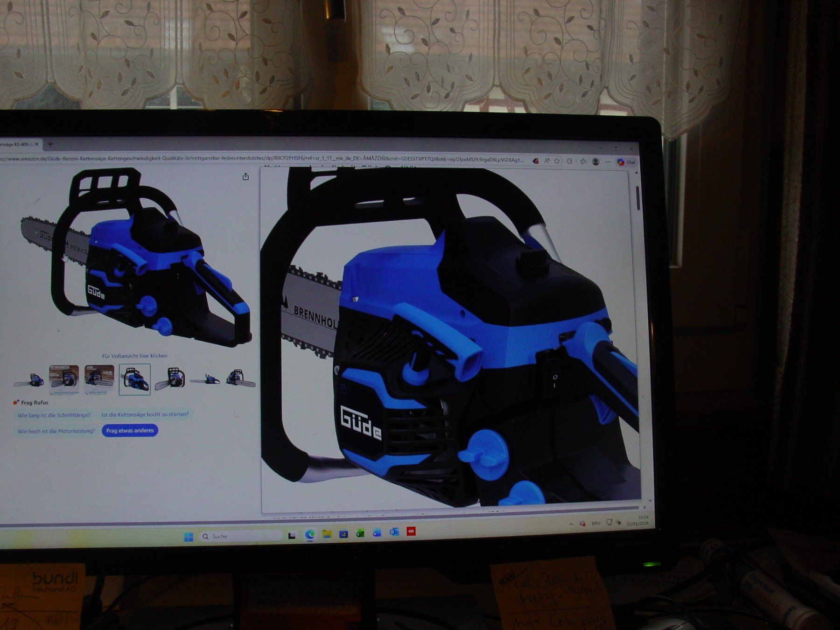
Task: Click the 'Frag Rufus' label
Action: tap(34, 402)
